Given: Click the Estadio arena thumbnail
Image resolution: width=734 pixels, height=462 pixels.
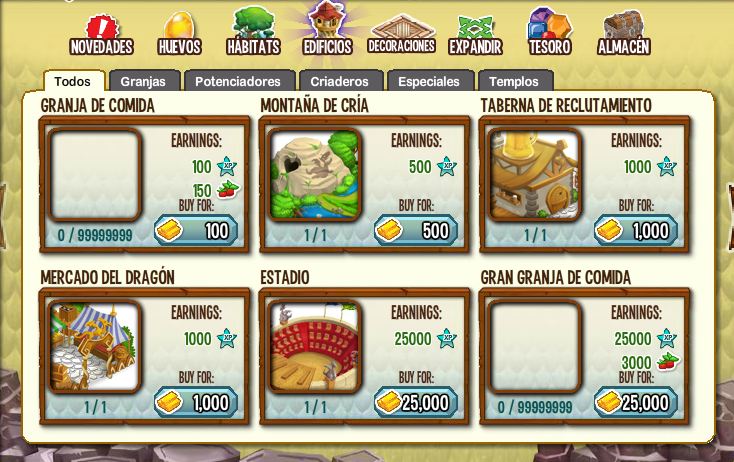Looking at the screenshot, I should (x=315, y=346).
